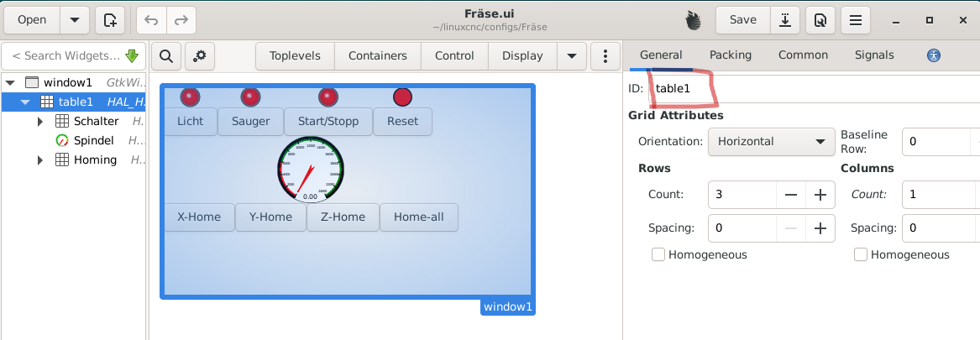This screenshot has width=980, height=340.
Task: Click the redo arrow icon
Action: tap(178, 20)
